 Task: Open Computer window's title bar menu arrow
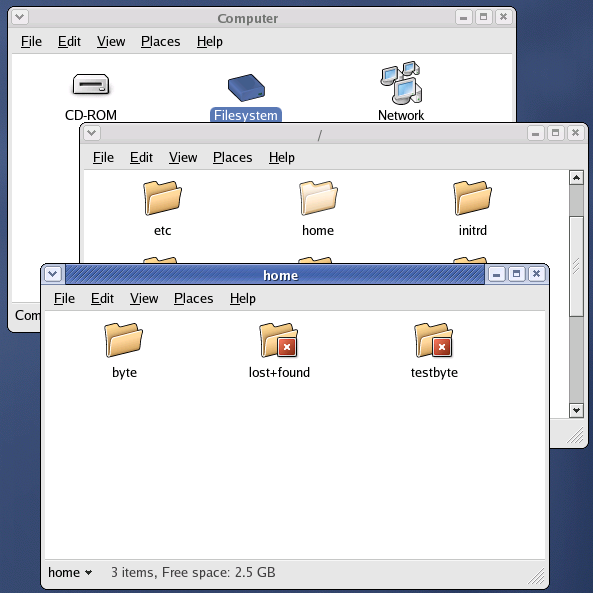20,17
